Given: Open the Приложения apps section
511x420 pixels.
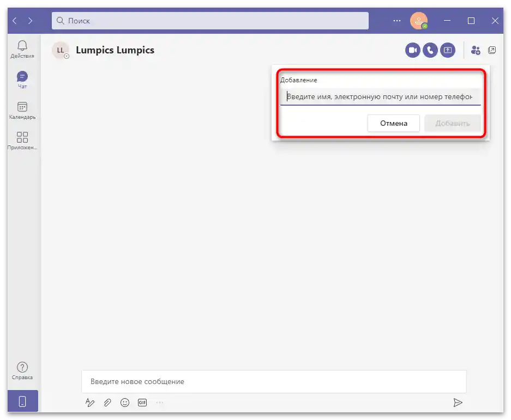Looking at the screenshot, I should [22, 141].
